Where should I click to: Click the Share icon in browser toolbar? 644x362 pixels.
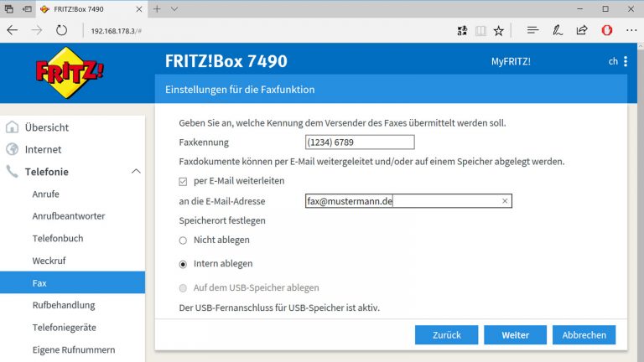coord(581,30)
